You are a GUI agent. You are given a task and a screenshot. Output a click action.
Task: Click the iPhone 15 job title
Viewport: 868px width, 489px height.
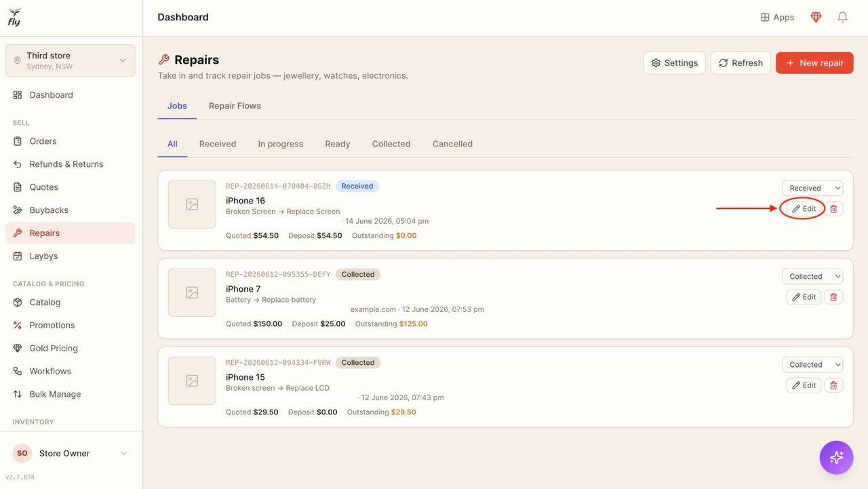[x=245, y=377]
